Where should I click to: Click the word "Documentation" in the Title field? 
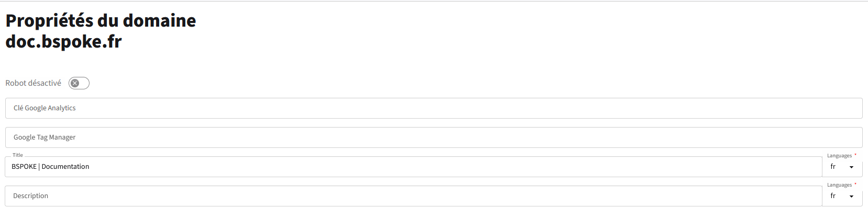[x=65, y=167]
